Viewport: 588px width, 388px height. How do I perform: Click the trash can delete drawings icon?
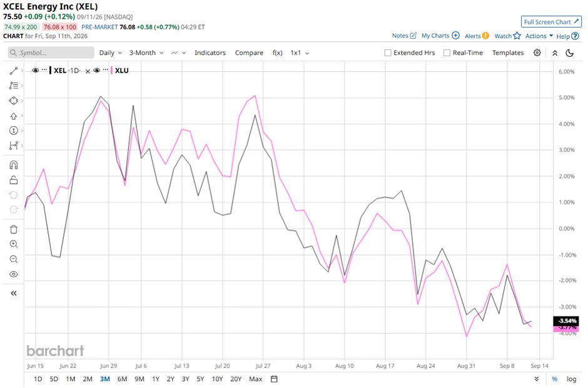14,229
